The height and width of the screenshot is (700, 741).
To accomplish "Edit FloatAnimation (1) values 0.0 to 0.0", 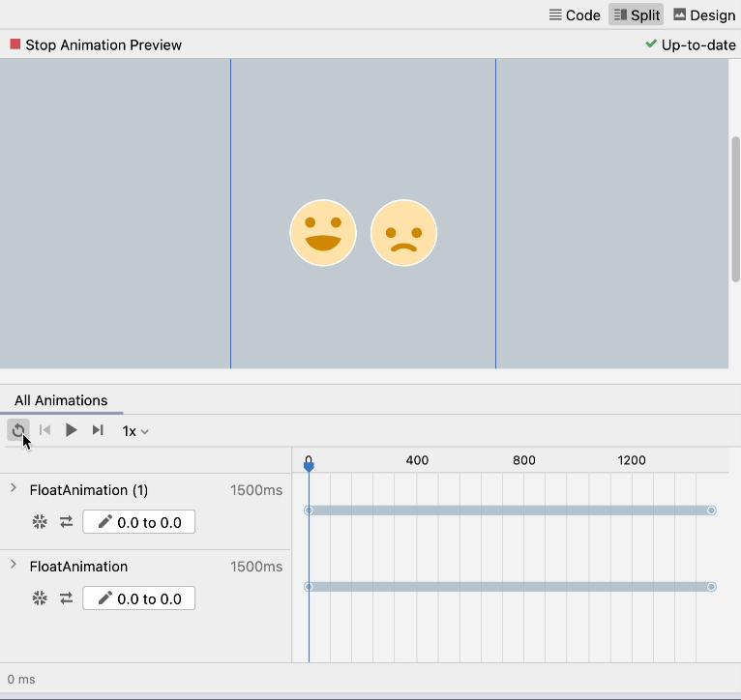I will click(139, 522).
